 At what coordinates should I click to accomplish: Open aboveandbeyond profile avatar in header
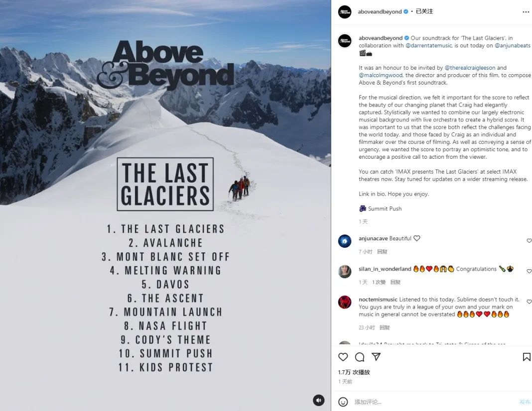coord(345,12)
